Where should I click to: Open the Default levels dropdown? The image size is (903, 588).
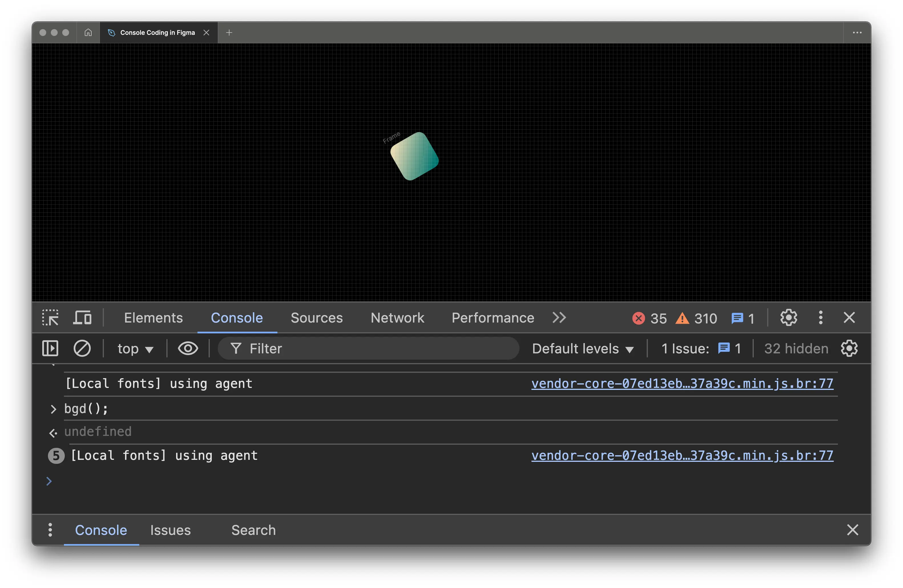coord(582,349)
